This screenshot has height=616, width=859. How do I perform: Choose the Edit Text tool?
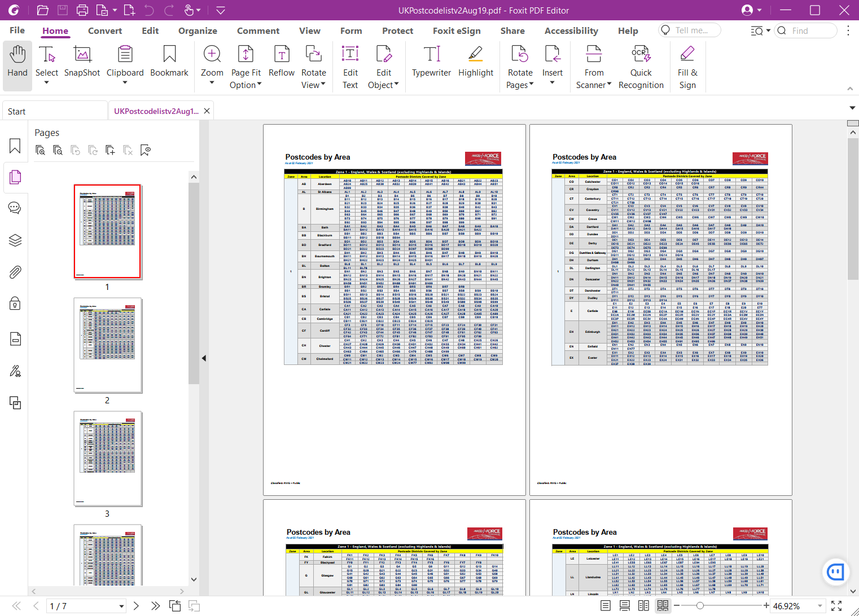(x=350, y=67)
